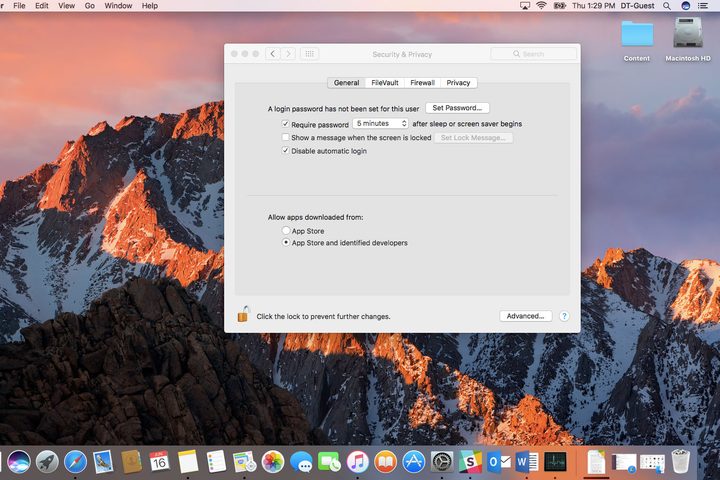
Task: Open the App Store in dock
Action: coord(414,462)
